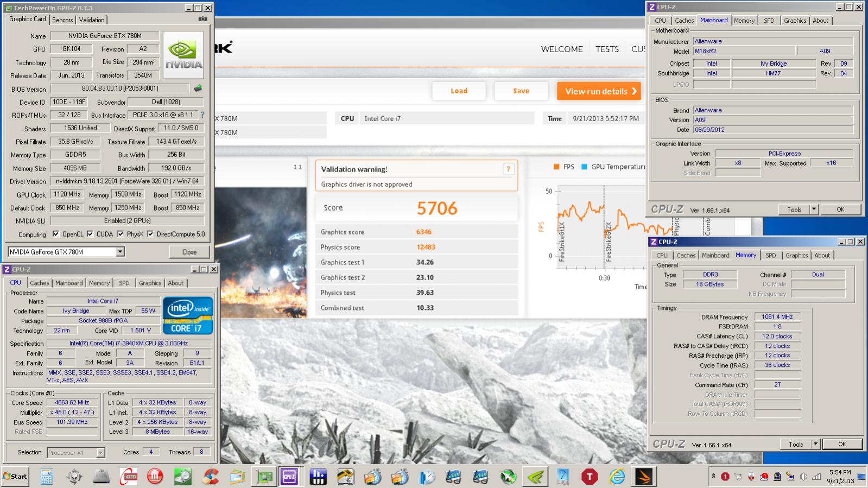Click the GPU-Z taskbar icon
This screenshot has height=488, width=868.
tap(264, 477)
